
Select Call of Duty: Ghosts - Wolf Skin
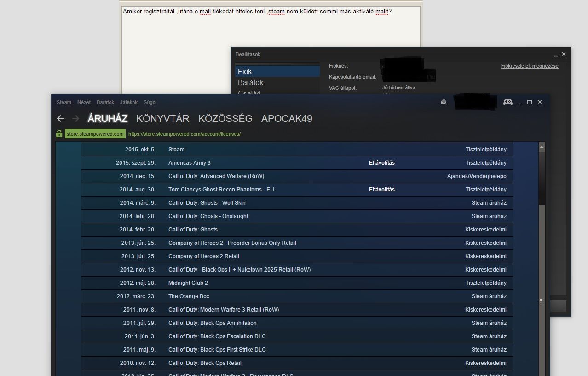tap(207, 203)
